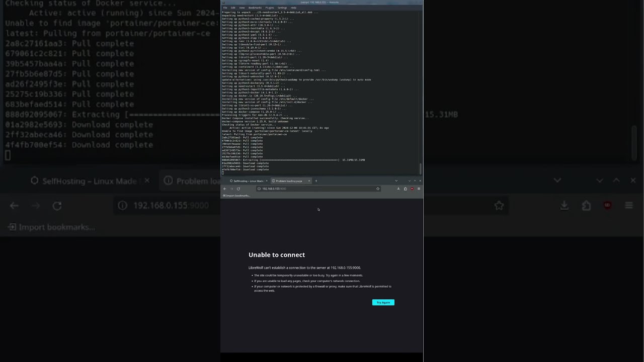Screen dimensions: 644x362
Task: Open the Bookmarks menu in Konsole
Action: (255, 8)
